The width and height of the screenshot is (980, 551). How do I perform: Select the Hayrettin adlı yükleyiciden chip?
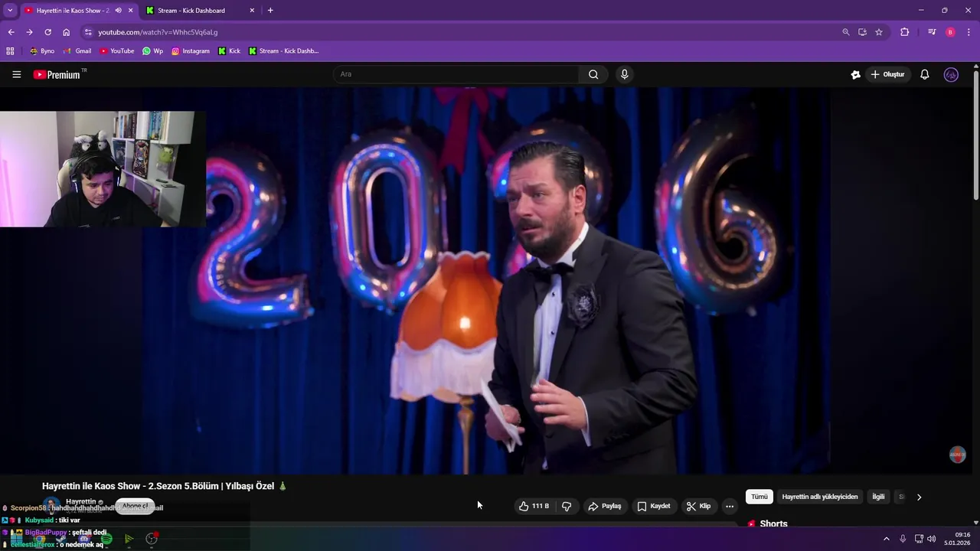pyautogui.click(x=820, y=497)
